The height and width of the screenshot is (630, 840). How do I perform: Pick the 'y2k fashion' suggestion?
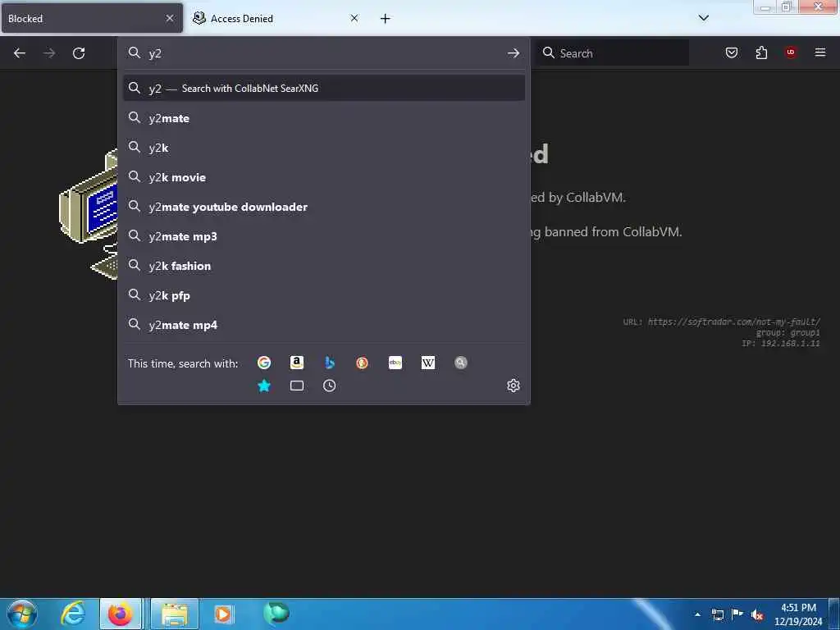pyautogui.click(x=323, y=266)
